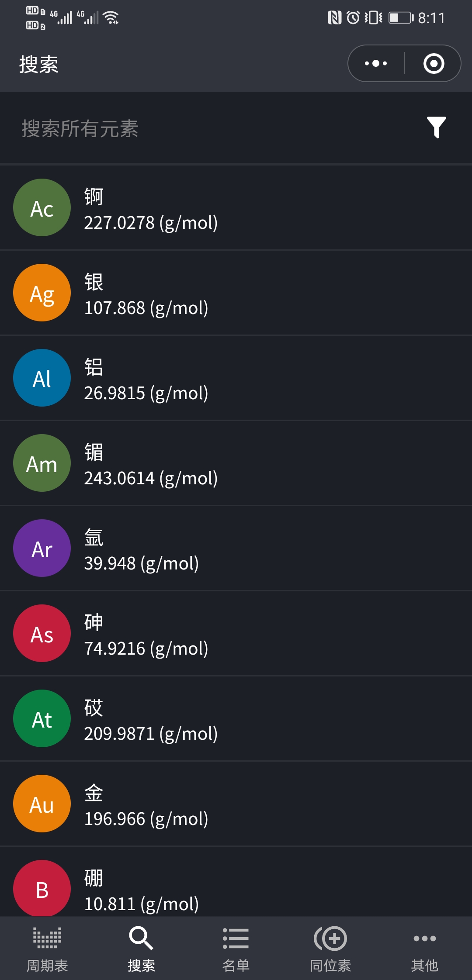This screenshot has width=472, height=980.
Task: Close mini program via circle target icon
Action: click(434, 63)
